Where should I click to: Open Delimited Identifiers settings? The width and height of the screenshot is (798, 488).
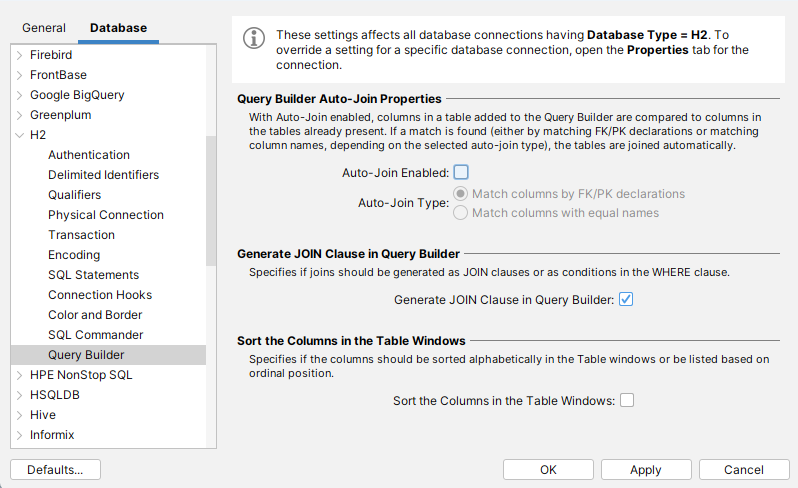pos(103,175)
